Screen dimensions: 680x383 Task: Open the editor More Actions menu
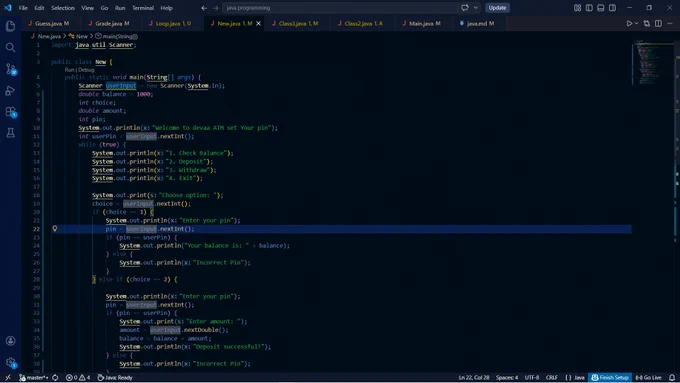(670, 23)
